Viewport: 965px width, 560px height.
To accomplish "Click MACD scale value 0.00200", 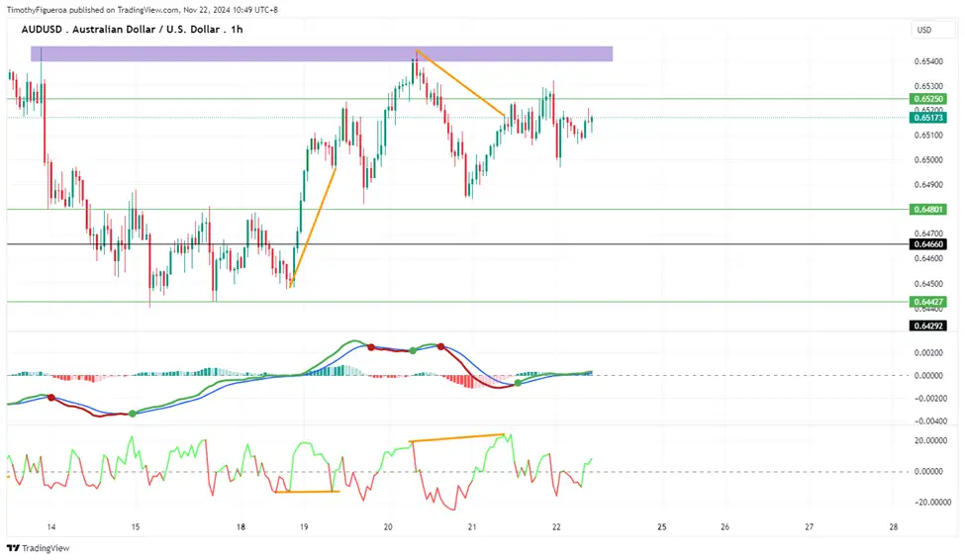I will pos(928,352).
